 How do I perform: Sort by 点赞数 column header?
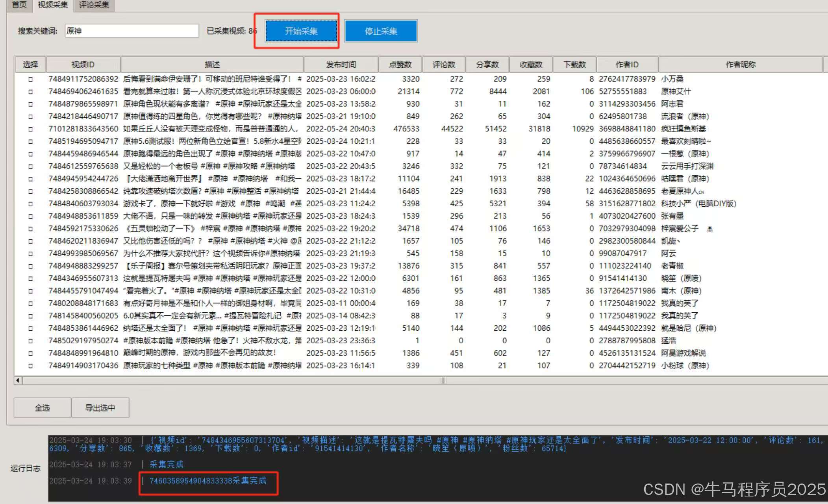(x=400, y=65)
